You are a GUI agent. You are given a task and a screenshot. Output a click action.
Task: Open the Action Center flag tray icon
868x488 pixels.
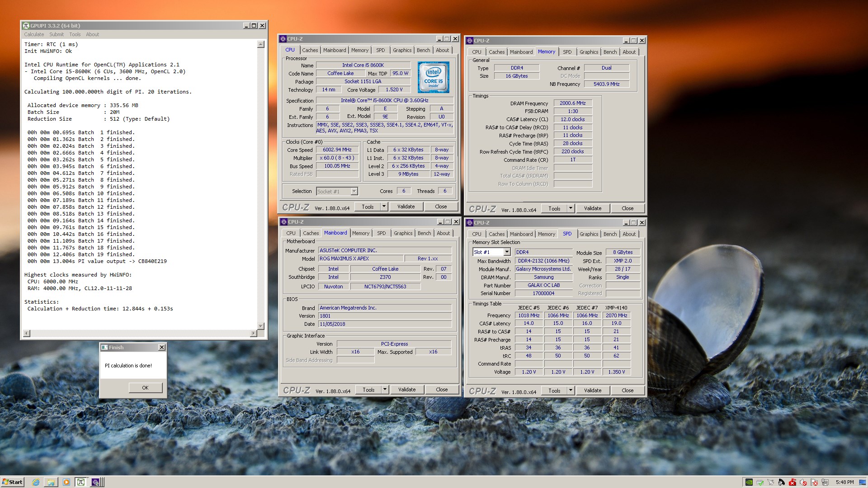[814, 482]
